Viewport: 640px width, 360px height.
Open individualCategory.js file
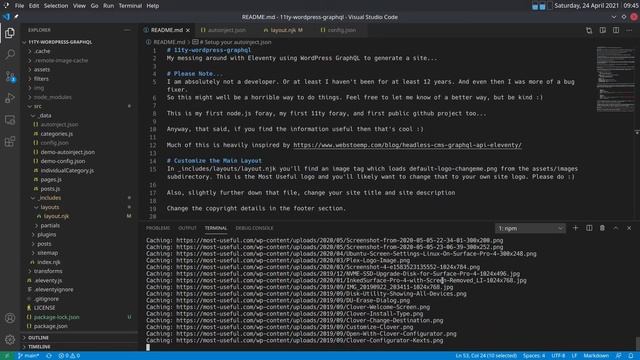point(67,171)
